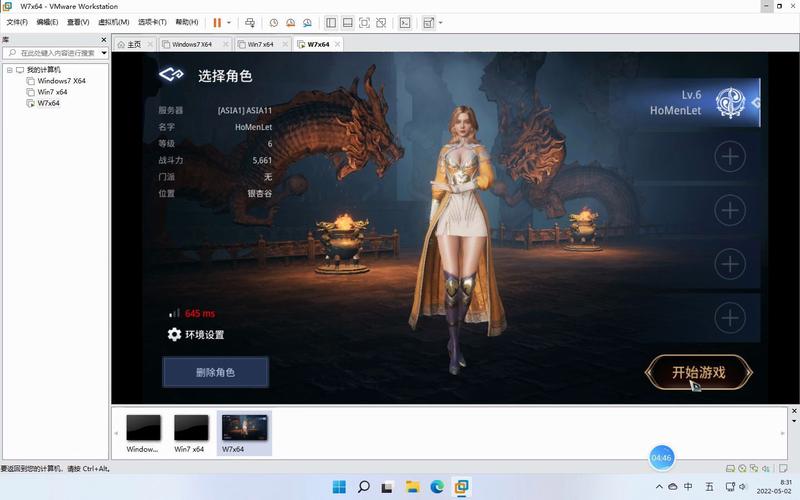Screen dimensions: 800x500
Task: Switch to full screen mode
Action: 364,23
